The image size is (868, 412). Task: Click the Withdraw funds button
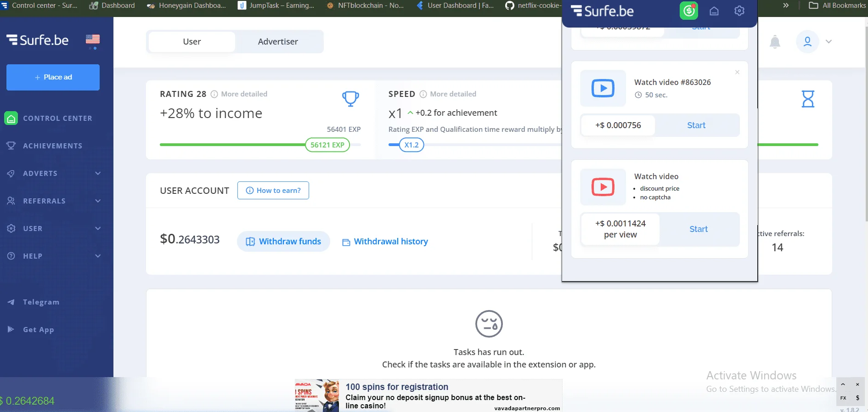(283, 242)
